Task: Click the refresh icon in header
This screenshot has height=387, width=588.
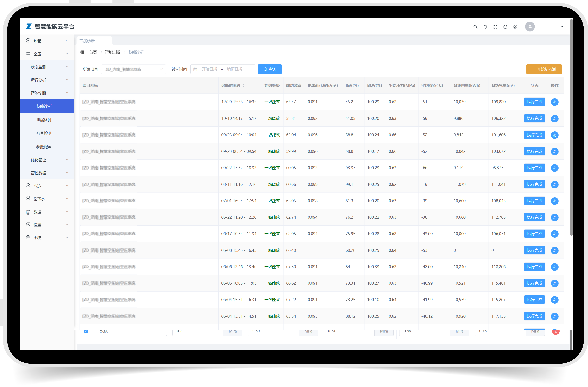Action: pyautogui.click(x=505, y=27)
